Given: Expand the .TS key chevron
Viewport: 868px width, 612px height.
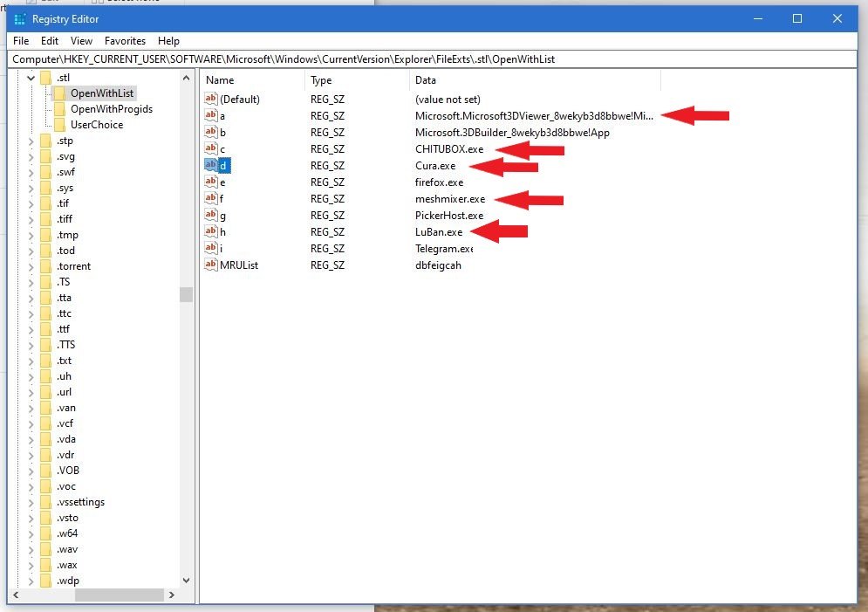Looking at the screenshot, I should pyautogui.click(x=31, y=283).
